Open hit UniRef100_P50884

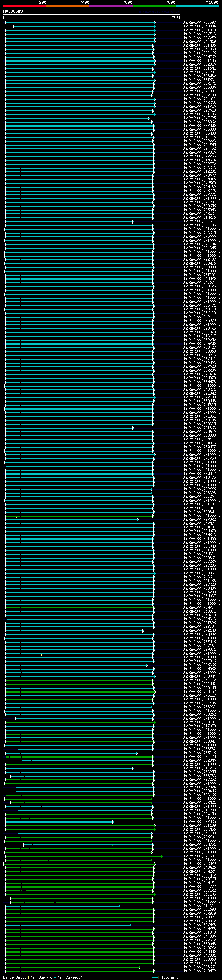[x=199, y=26]
